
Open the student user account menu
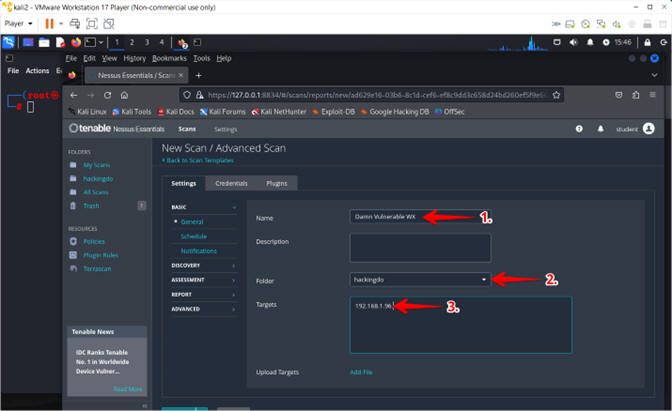click(x=635, y=129)
